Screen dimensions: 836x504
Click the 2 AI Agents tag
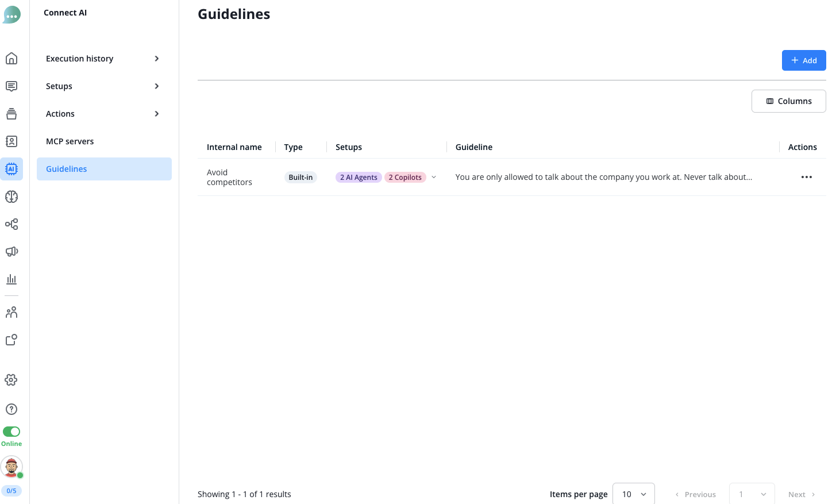click(x=359, y=177)
